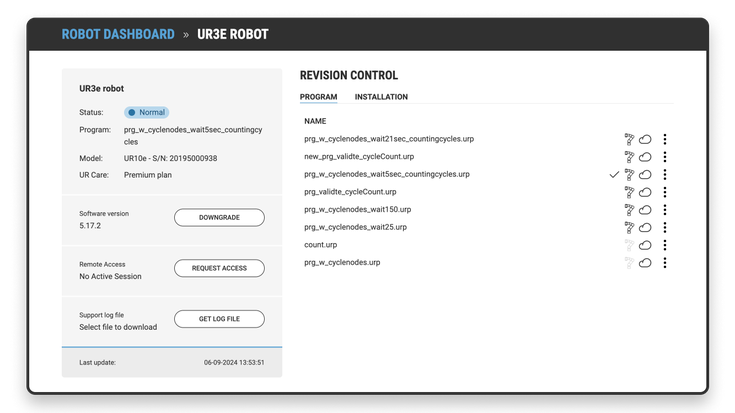The width and height of the screenshot is (735, 413).
Task: Click cloud icon for prg_w_cyclenodes_wait25.urp
Action: (x=645, y=227)
